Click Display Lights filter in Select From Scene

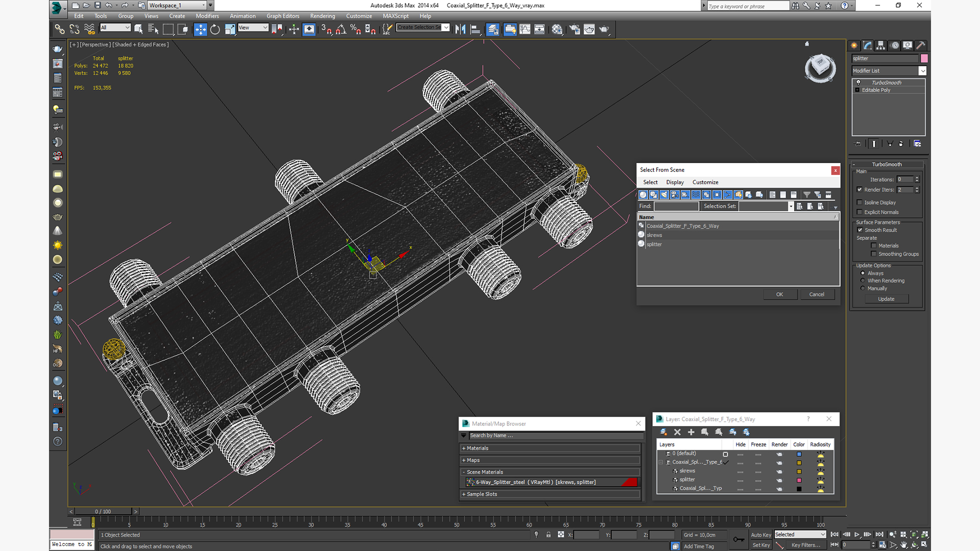664,195
